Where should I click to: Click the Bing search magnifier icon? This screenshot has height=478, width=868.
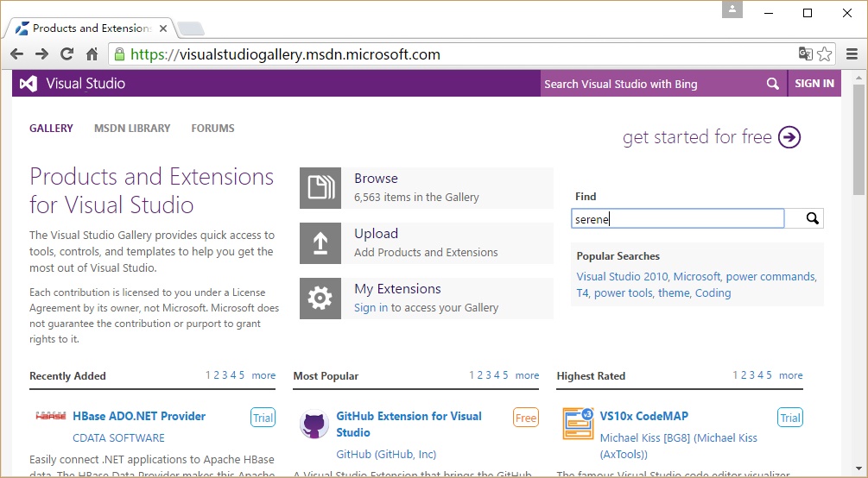click(772, 84)
